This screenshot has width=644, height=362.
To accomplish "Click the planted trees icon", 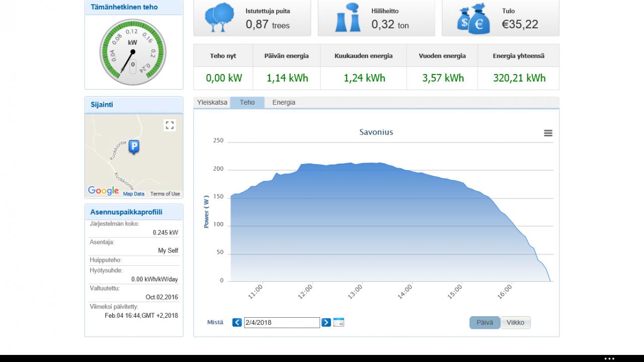I will coord(219,18).
